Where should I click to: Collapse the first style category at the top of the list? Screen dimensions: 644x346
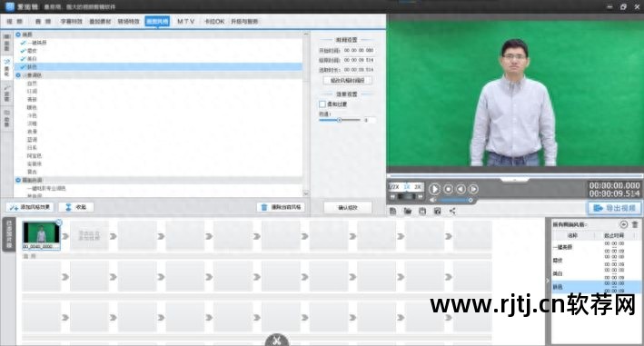coord(18,35)
